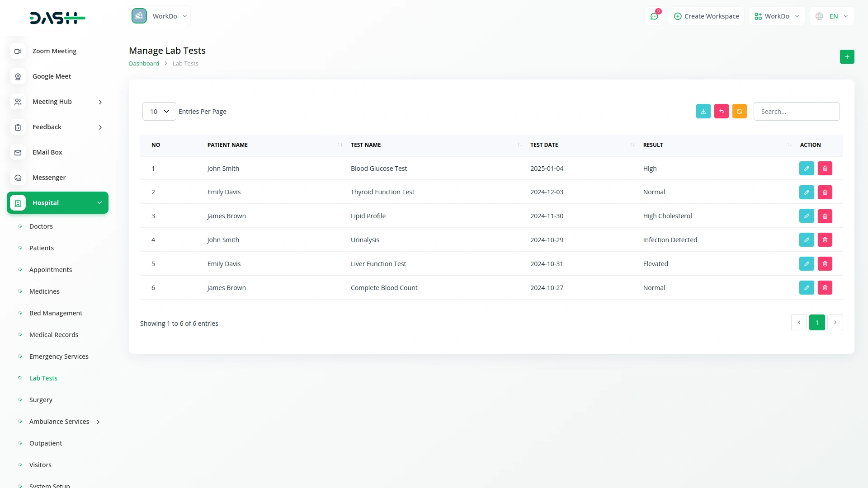
Task: Open the entries per page dropdown
Action: 159,112
